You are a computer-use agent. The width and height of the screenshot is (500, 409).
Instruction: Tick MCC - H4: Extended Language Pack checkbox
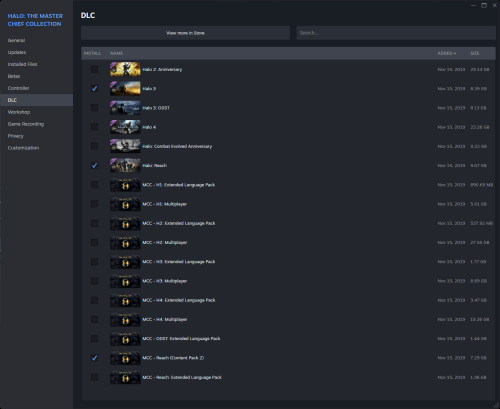[94, 300]
